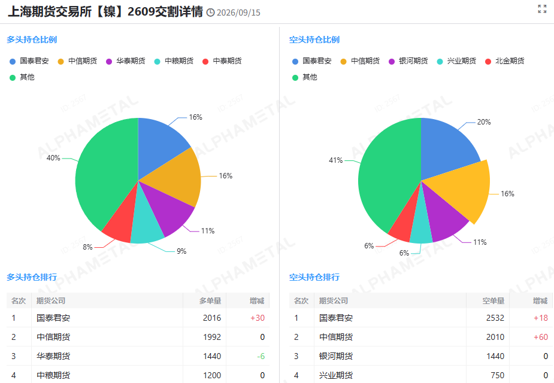Click the +18 change value
The height and width of the screenshot is (383, 554).
(541, 318)
